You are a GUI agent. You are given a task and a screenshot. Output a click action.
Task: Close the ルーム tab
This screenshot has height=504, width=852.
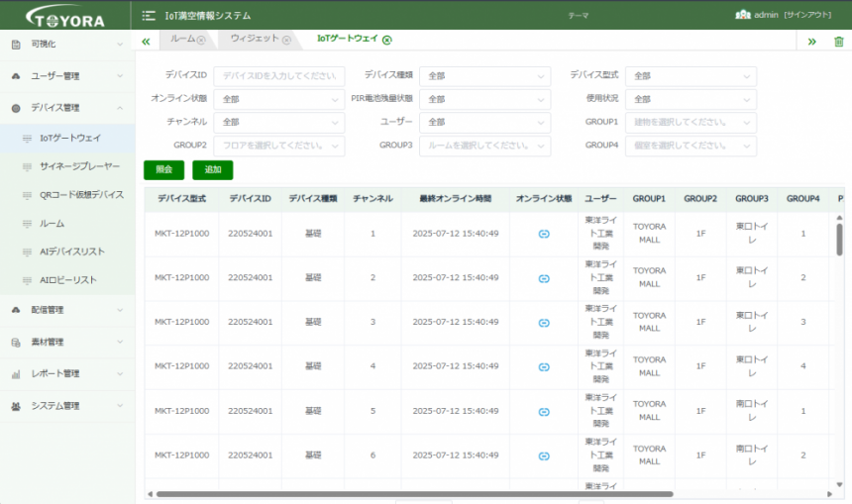pyautogui.click(x=201, y=40)
